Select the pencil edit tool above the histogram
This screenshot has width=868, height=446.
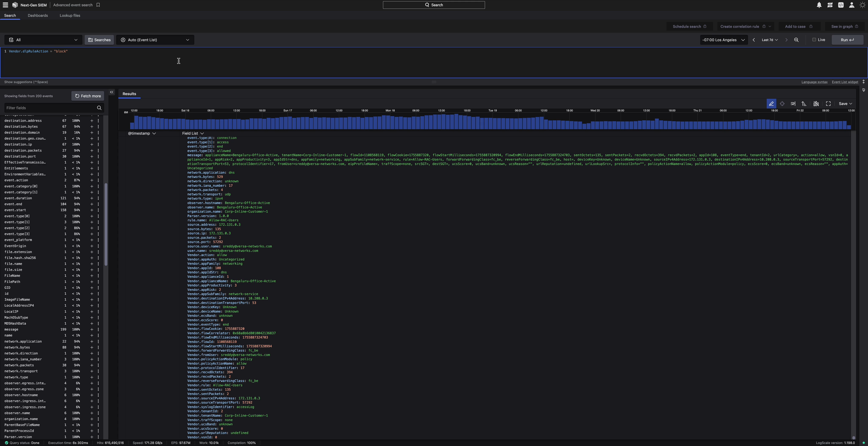[x=771, y=103]
